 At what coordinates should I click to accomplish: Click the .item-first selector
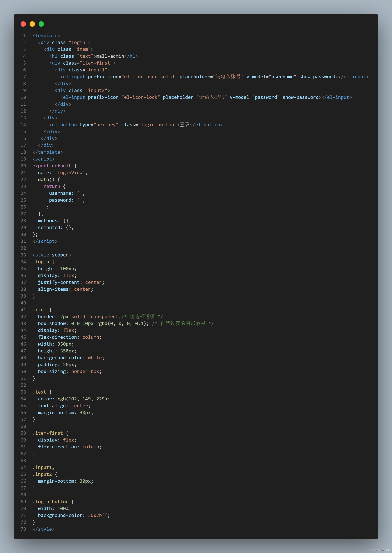(x=48, y=433)
